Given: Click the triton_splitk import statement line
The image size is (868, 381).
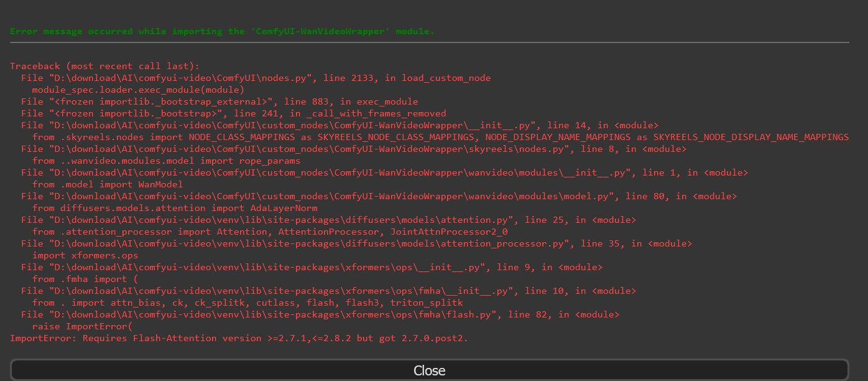Looking at the screenshot, I should coord(247,303).
